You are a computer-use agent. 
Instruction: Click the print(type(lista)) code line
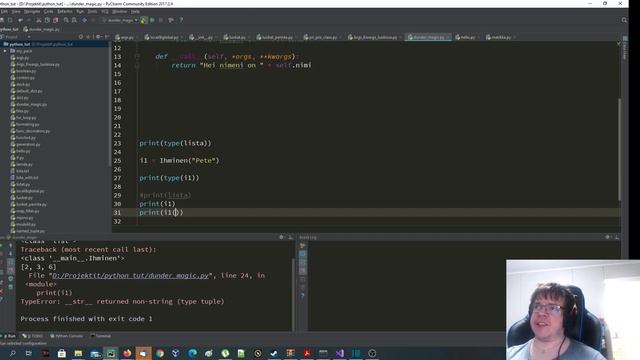pyautogui.click(x=175, y=143)
